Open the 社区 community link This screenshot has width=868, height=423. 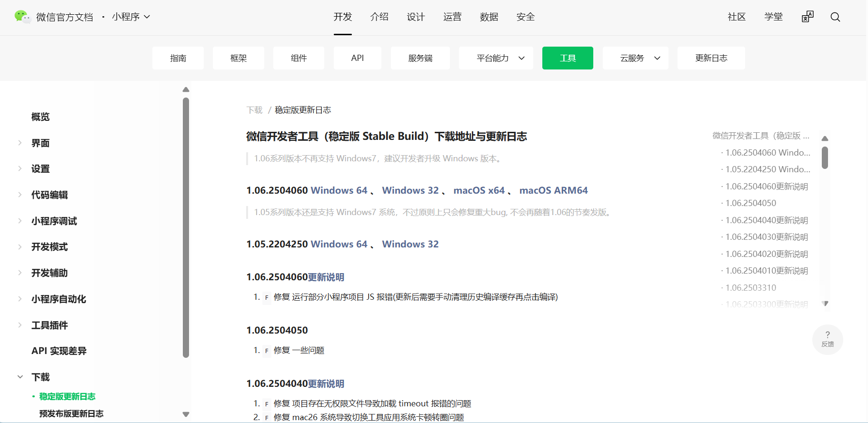(737, 17)
